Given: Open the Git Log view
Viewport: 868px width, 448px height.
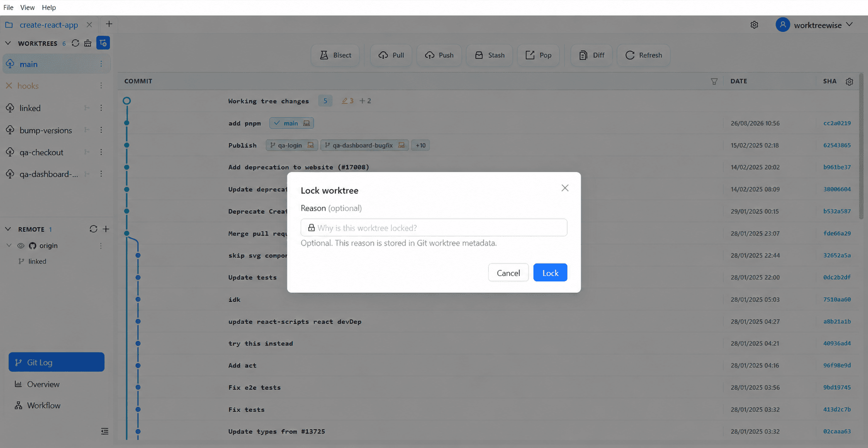Looking at the screenshot, I should (x=56, y=362).
